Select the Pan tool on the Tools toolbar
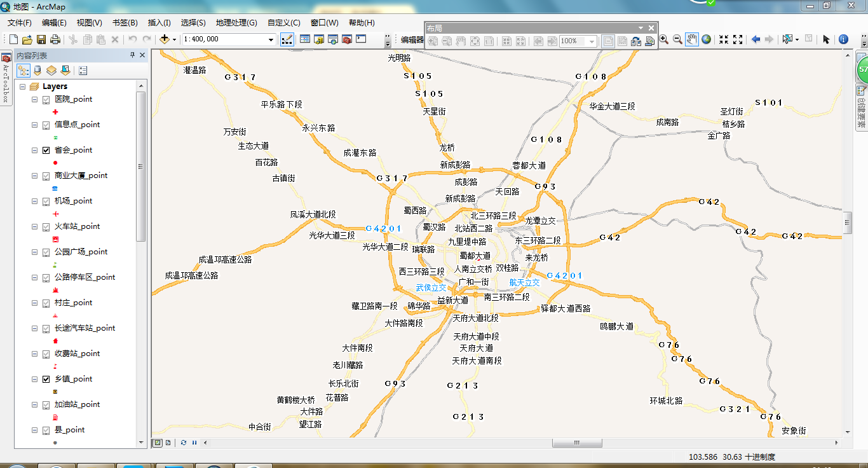 tap(692, 39)
